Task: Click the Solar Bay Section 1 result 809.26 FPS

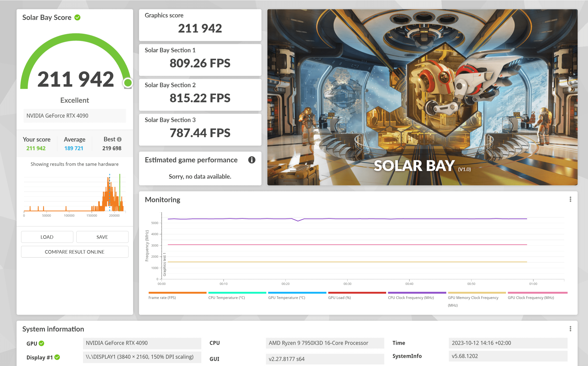Action: pyautogui.click(x=200, y=63)
